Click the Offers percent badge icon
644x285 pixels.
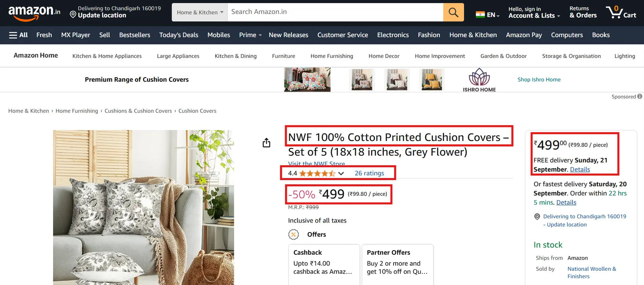point(293,234)
